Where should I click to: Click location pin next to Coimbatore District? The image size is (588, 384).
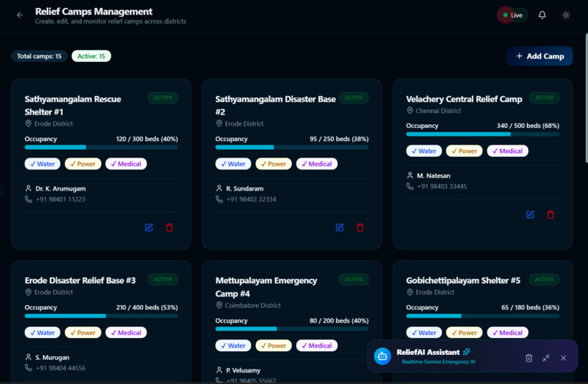tap(219, 305)
